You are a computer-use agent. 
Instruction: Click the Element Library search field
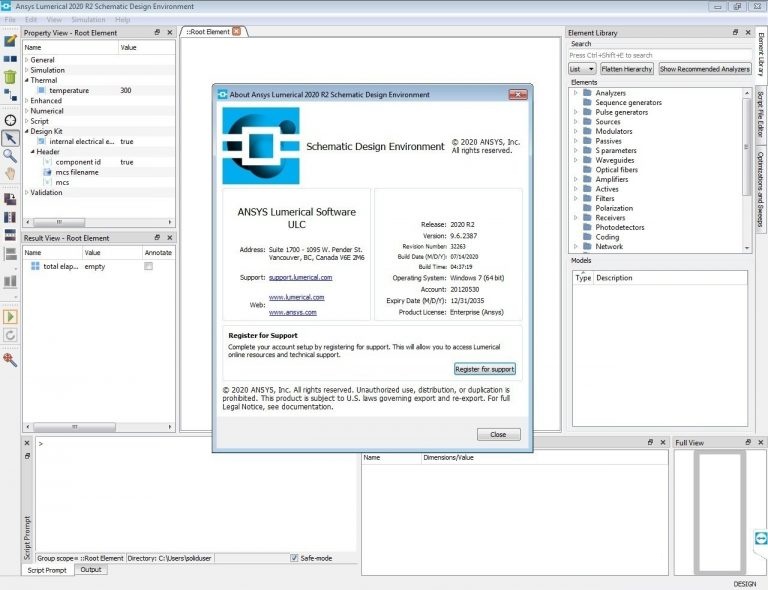(659, 55)
